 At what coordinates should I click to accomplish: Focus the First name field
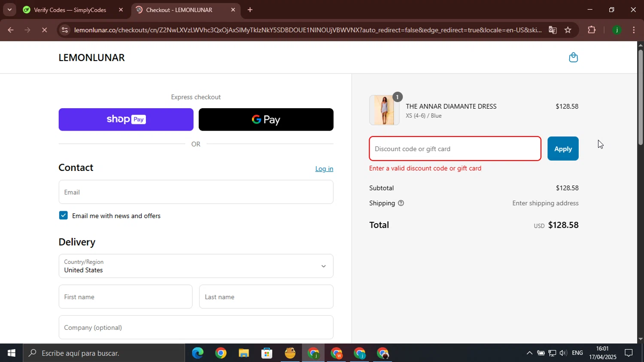tap(125, 297)
